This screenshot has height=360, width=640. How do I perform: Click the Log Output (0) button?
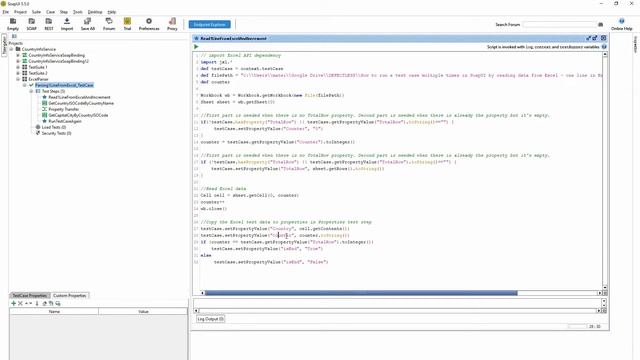click(x=211, y=319)
